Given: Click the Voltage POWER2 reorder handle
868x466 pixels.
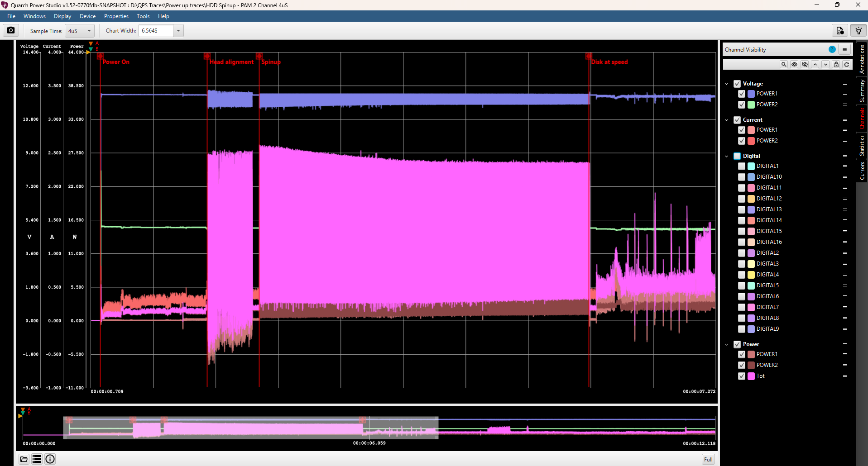Looking at the screenshot, I should 845,105.
